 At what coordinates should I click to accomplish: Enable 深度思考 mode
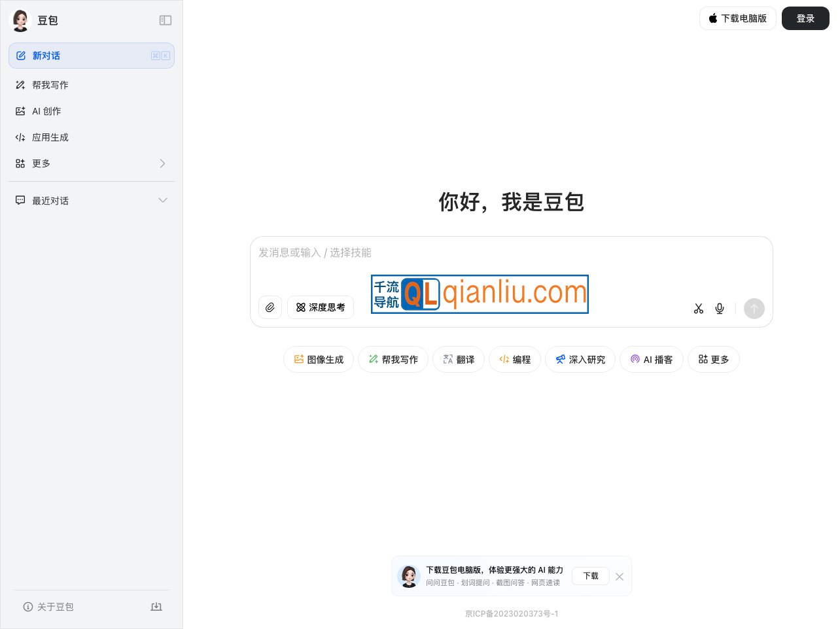click(x=321, y=307)
